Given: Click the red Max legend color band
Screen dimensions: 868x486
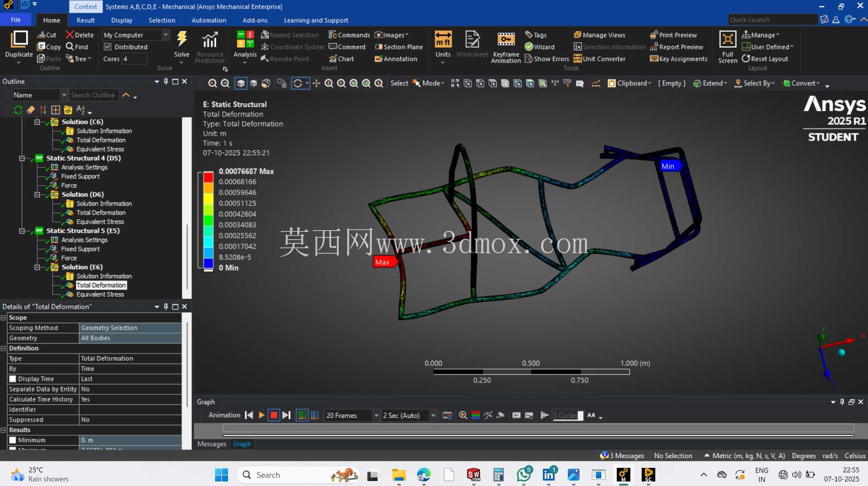Looking at the screenshot, I should pyautogui.click(x=208, y=177).
